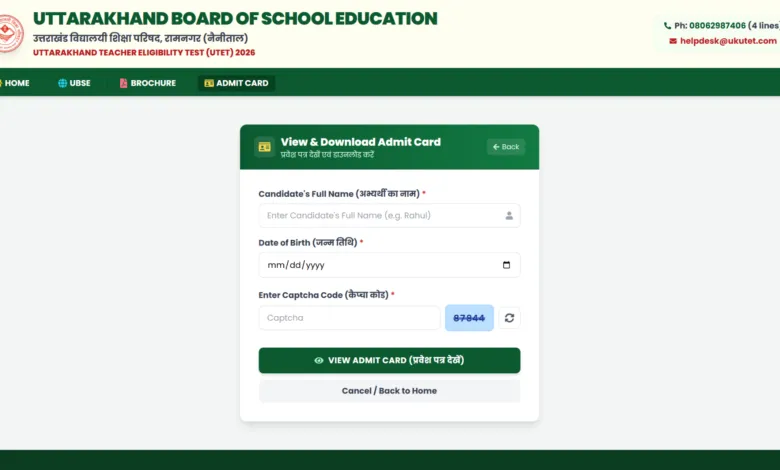The height and width of the screenshot is (470, 780).
Task: Click the Back button in card header
Action: pyautogui.click(x=506, y=147)
